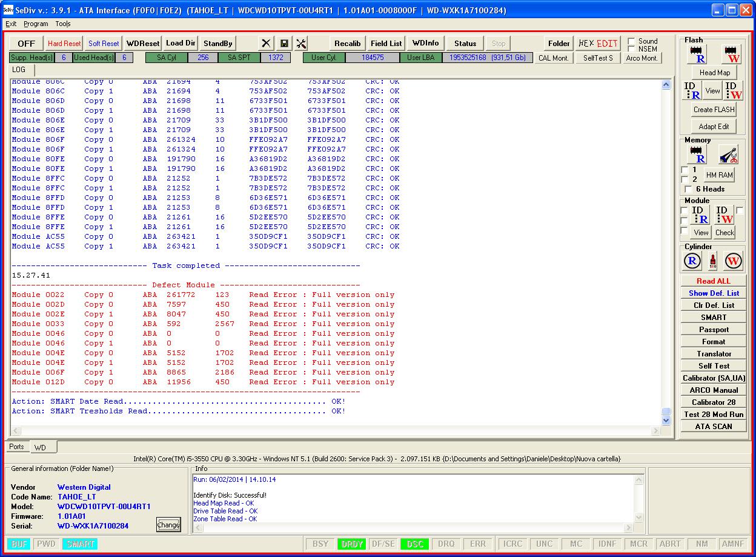Image resolution: width=756 pixels, height=557 pixels.
Task: Click the SeDiv application icon in title bar
Action: [8, 10]
